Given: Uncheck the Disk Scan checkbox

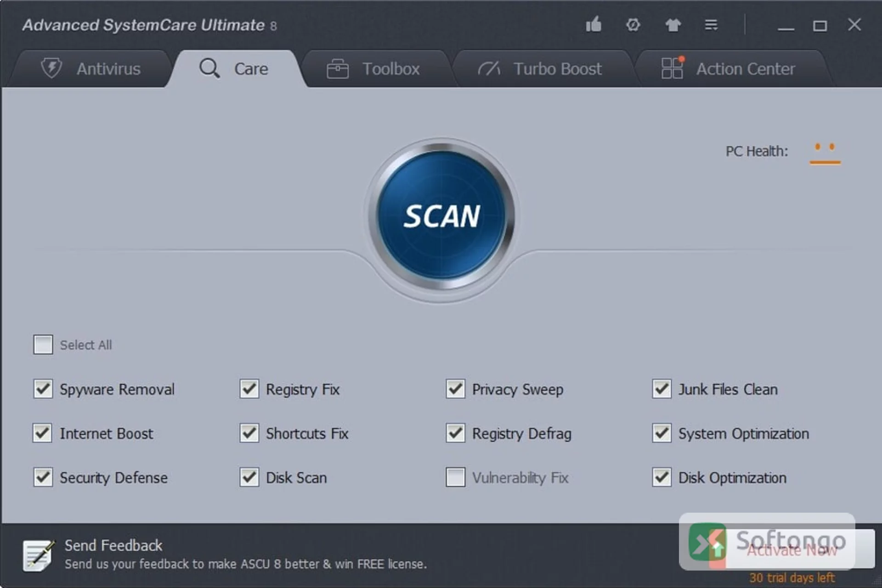Looking at the screenshot, I should click(249, 477).
